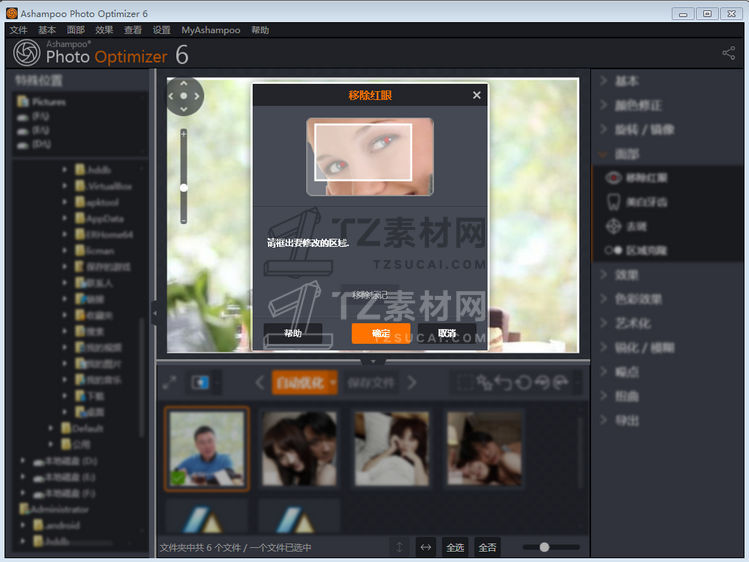
Task: Select the third thumbnail with white bedding
Action: 392,449
